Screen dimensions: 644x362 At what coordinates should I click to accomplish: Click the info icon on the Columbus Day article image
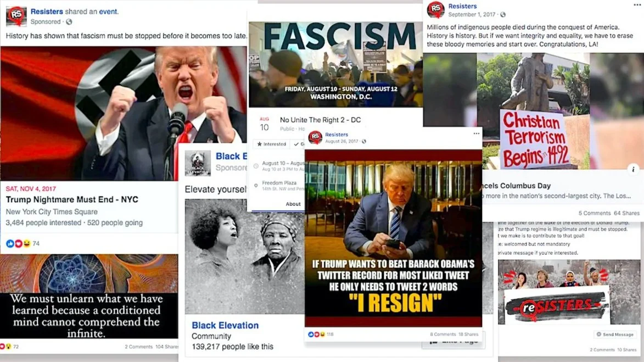633,169
